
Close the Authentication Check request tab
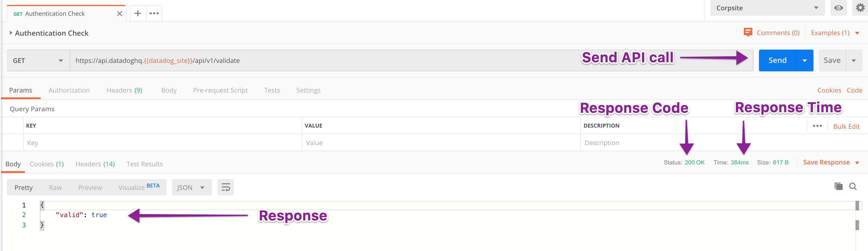[119, 14]
